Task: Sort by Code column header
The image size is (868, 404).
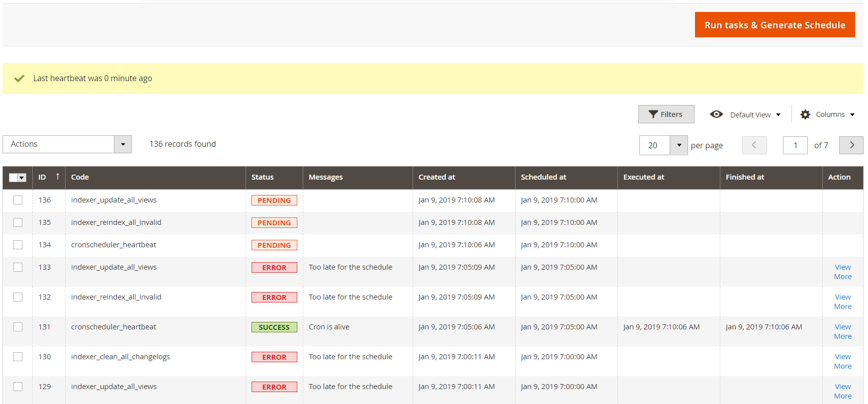Action: [156, 177]
